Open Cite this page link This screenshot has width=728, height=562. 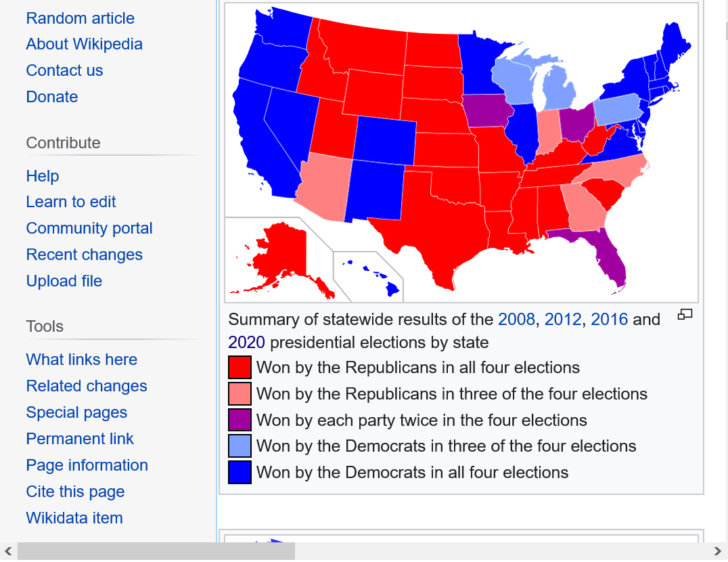[75, 492]
